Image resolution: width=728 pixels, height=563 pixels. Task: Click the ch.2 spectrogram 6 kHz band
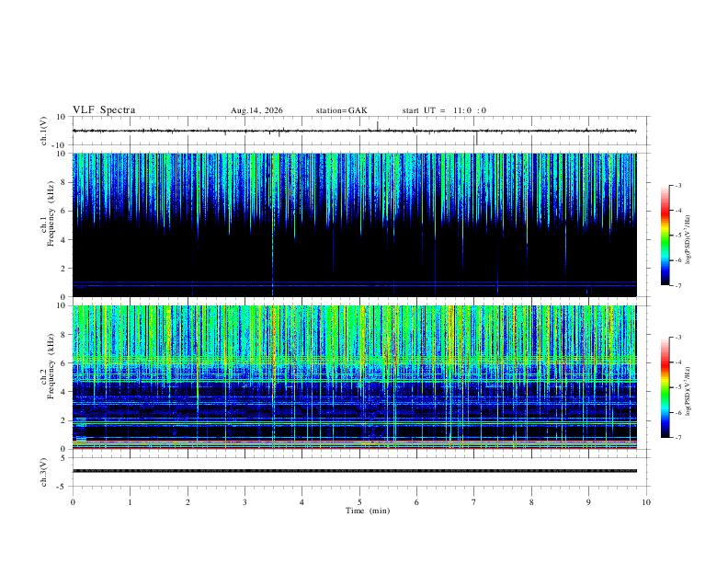(354, 360)
